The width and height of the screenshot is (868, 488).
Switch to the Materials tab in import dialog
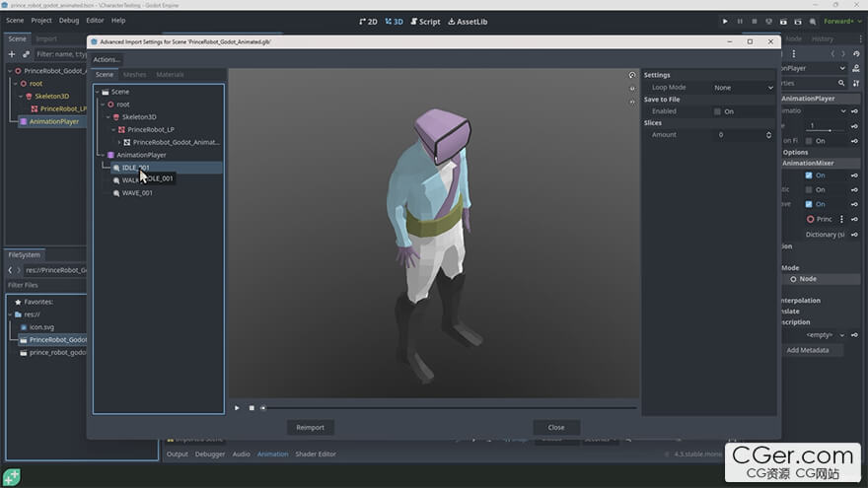[x=170, y=75]
